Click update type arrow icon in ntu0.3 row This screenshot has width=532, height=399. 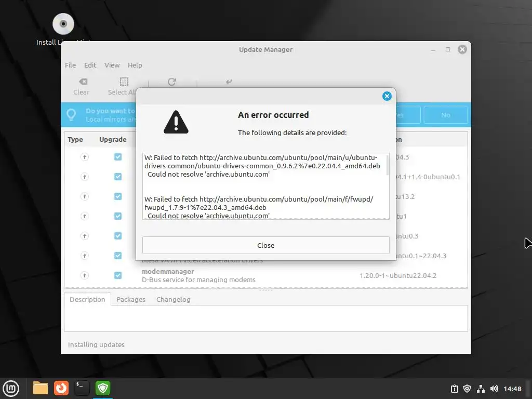pos(85,235)
